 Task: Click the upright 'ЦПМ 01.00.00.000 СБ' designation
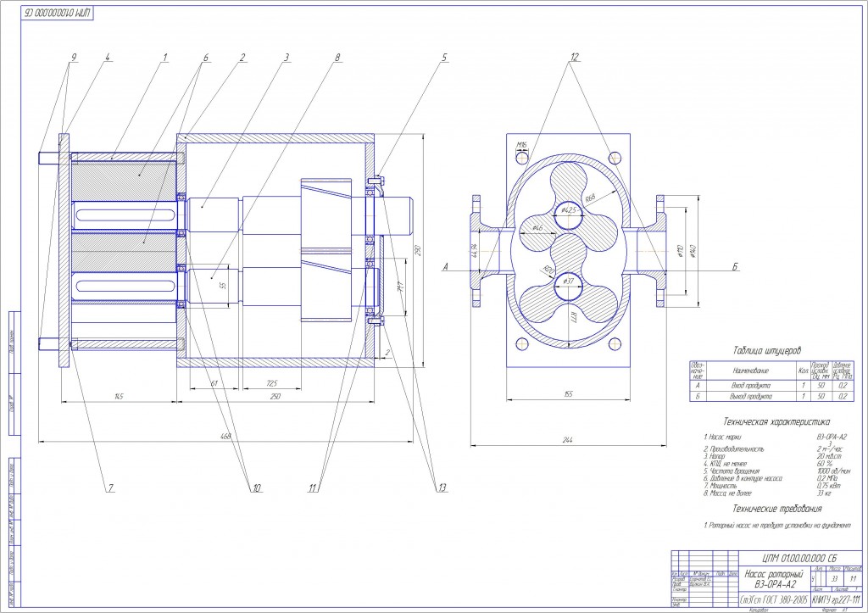coord(799,557)
